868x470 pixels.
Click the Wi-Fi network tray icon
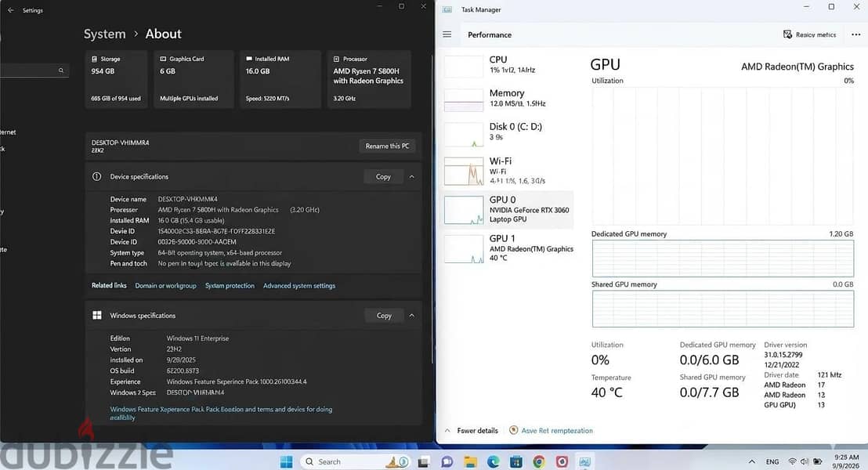tap(792, 461)
